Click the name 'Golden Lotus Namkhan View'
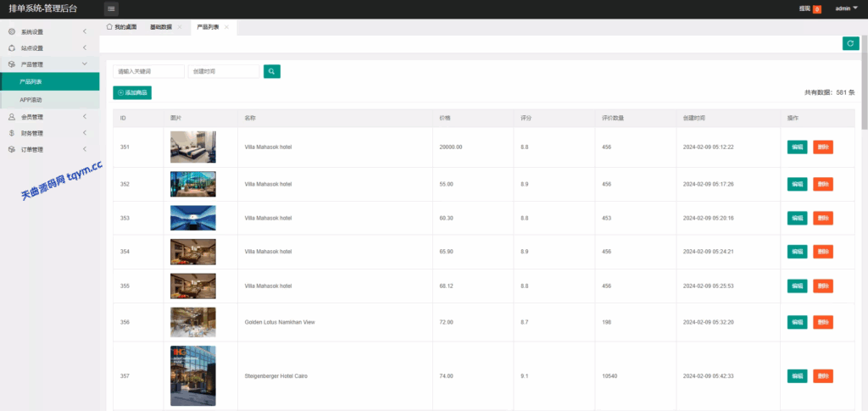This screenshot has height=411, width=868. [280, 322]
